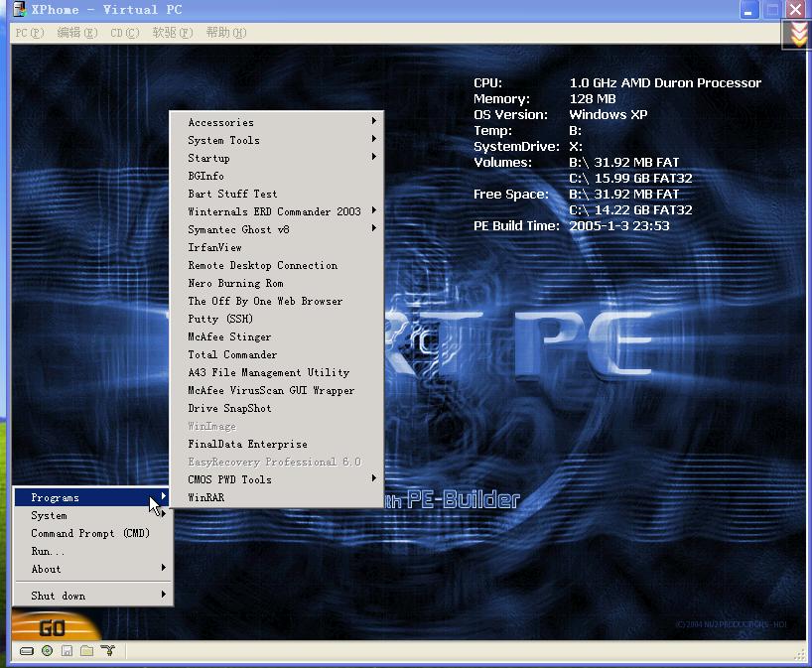Minimize the Virtual PC window

(748, 10)
